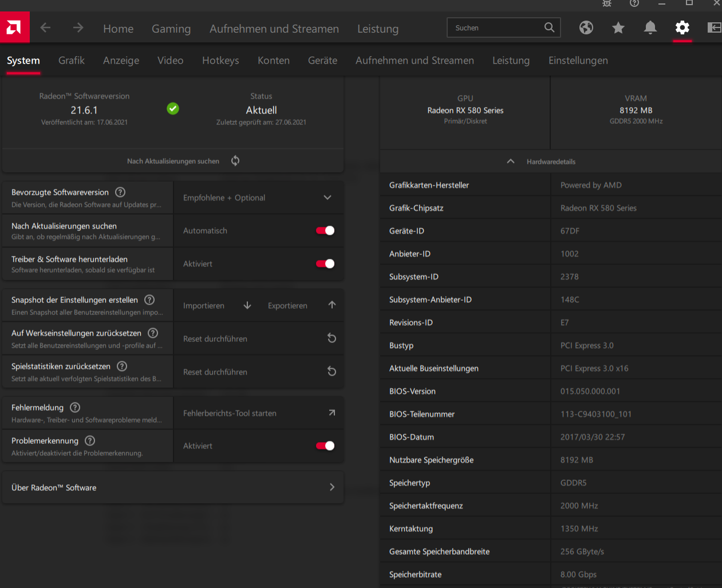
Task: Open the Home menu
Action: pos(119,29)
